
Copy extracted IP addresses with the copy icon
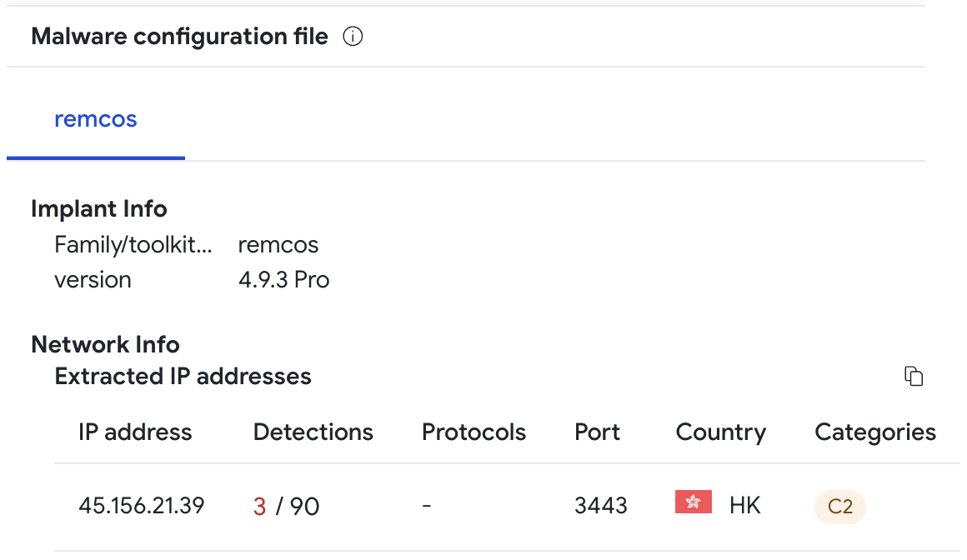tap(914, 376)
